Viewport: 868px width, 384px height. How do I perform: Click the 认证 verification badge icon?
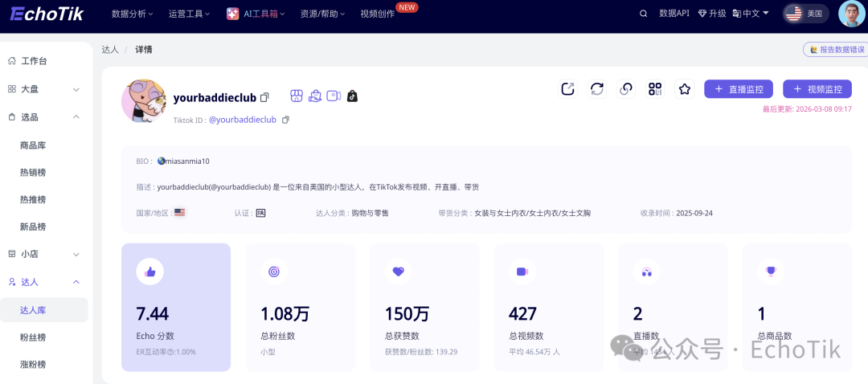(260, 212)
